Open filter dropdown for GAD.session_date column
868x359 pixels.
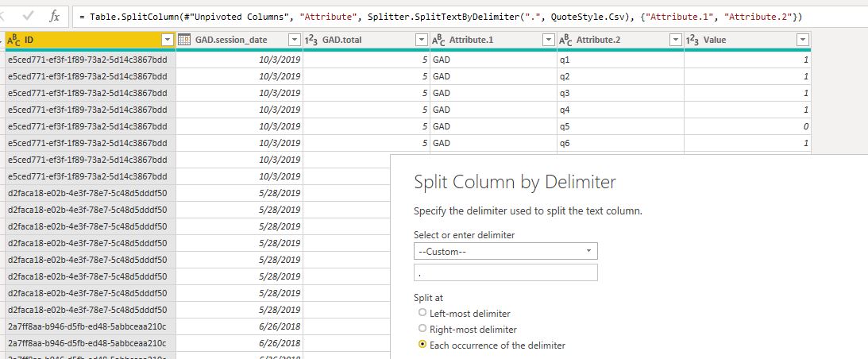coord(295,40)
